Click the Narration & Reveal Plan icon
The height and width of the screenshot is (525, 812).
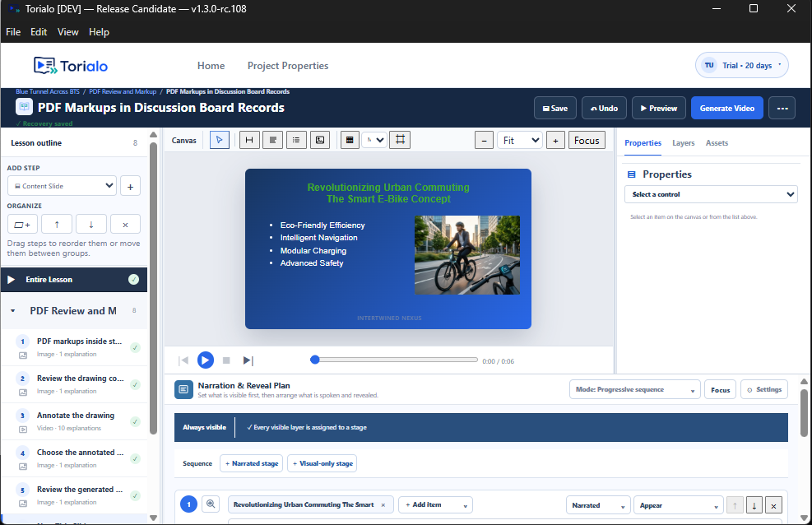coord(183,389)
